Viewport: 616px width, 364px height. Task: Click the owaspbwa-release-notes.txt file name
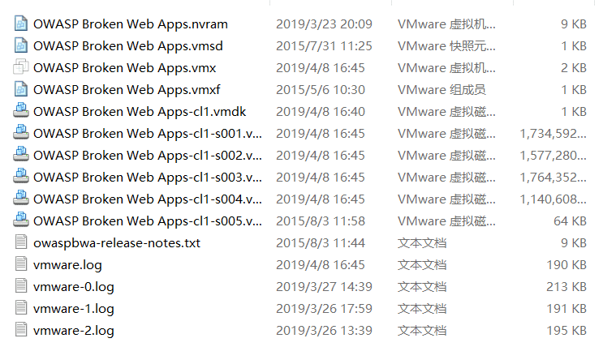[117, 243]
